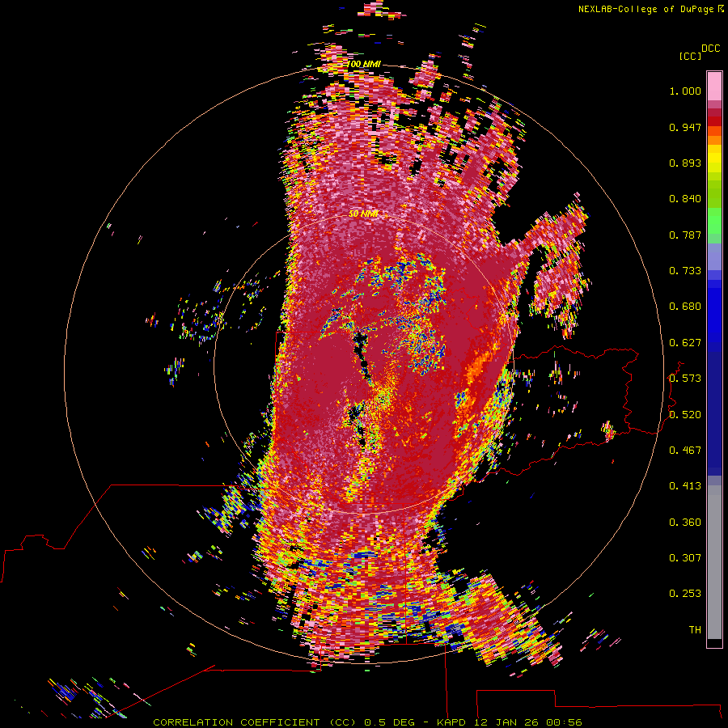Viewport: 728px width, 728px height.
Task: Click the 0.573 color scale value
Action: pos(685,379)
